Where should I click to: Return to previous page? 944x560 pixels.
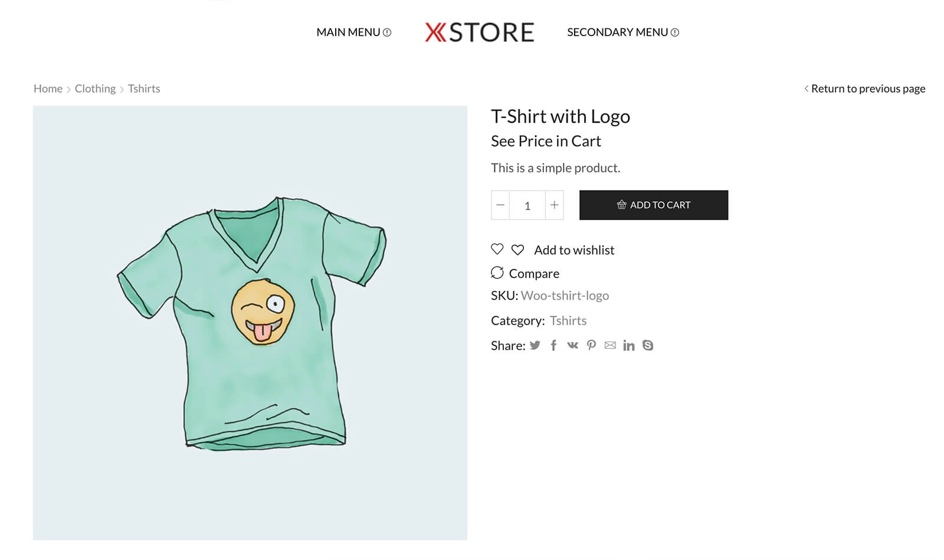tap(865, 89)
